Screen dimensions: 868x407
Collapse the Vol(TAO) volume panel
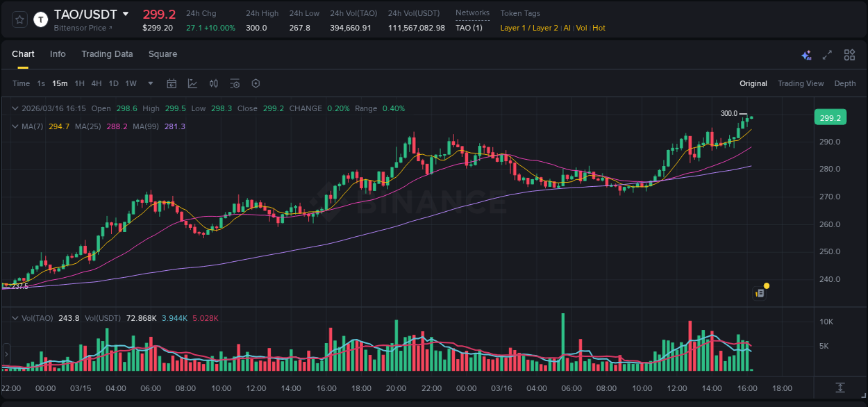point(15,317)
